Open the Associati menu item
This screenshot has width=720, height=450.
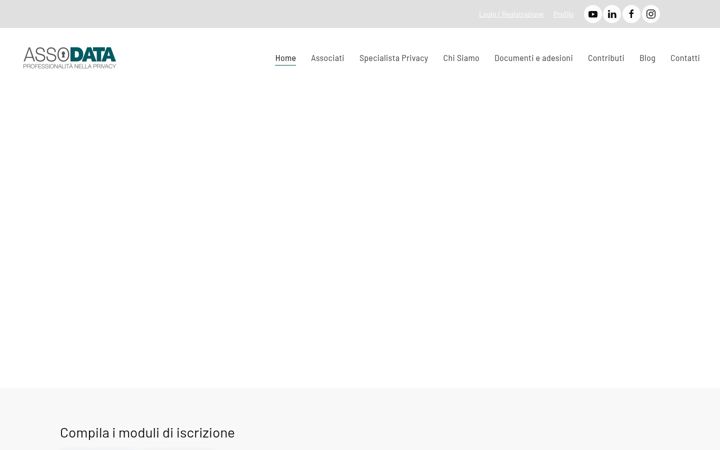(327, 58)
